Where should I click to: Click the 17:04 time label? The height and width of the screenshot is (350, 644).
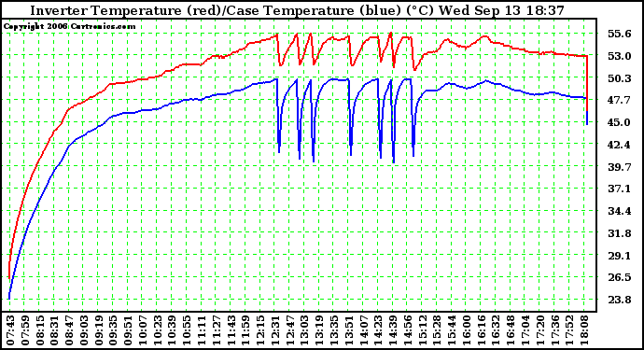tap(525, 330)
